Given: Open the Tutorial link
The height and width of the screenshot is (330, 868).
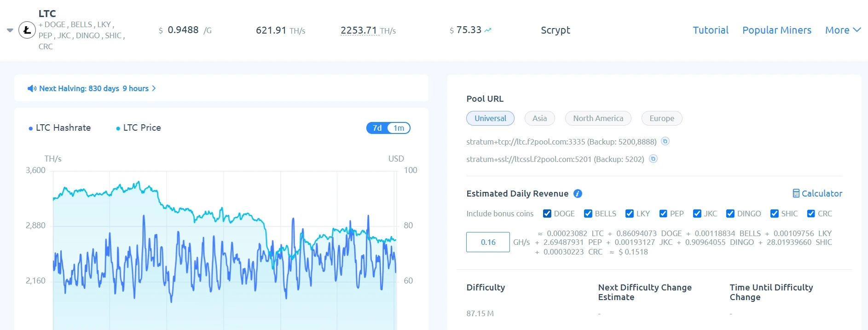Looking at the screenshot, I should click(711, 30).
